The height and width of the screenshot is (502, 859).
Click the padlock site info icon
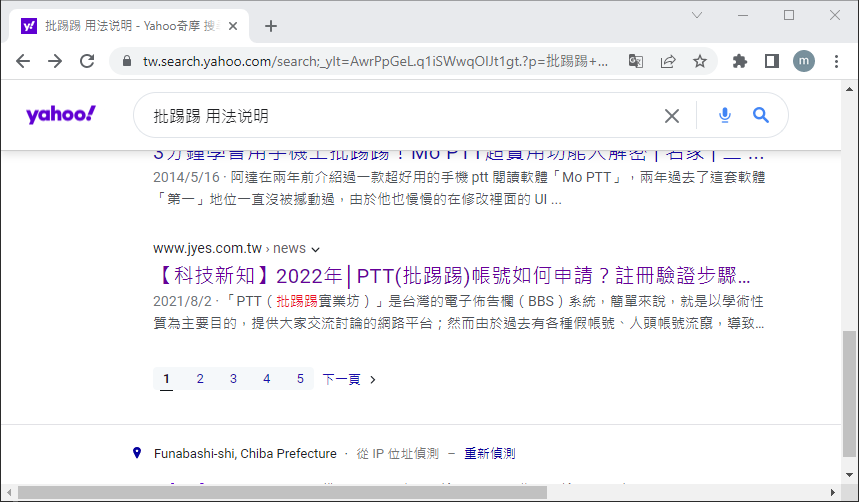[127, 61]
